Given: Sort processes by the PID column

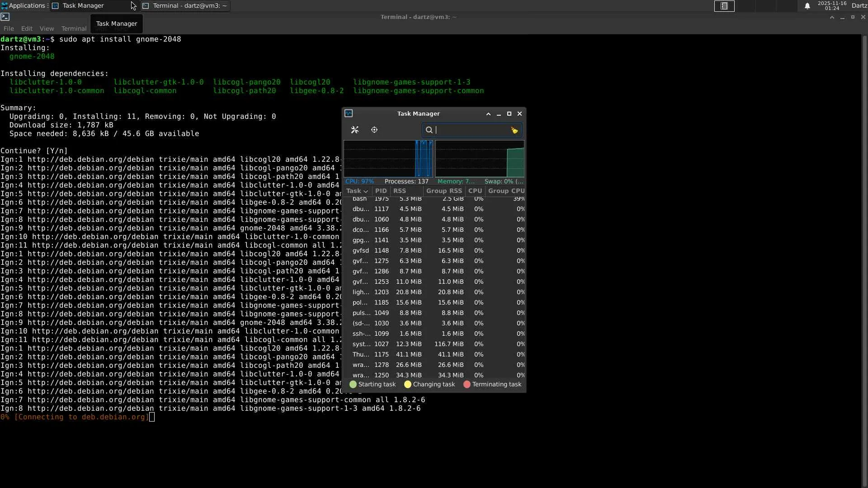Looking at the screenshot, I should (x=381, y=191).
